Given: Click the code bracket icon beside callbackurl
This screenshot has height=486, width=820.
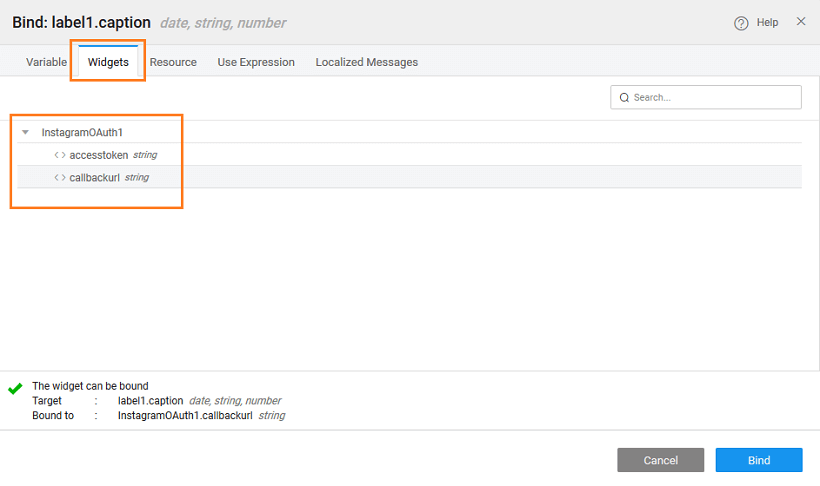Looking at the screenshot, I should [x=60, y=177].
